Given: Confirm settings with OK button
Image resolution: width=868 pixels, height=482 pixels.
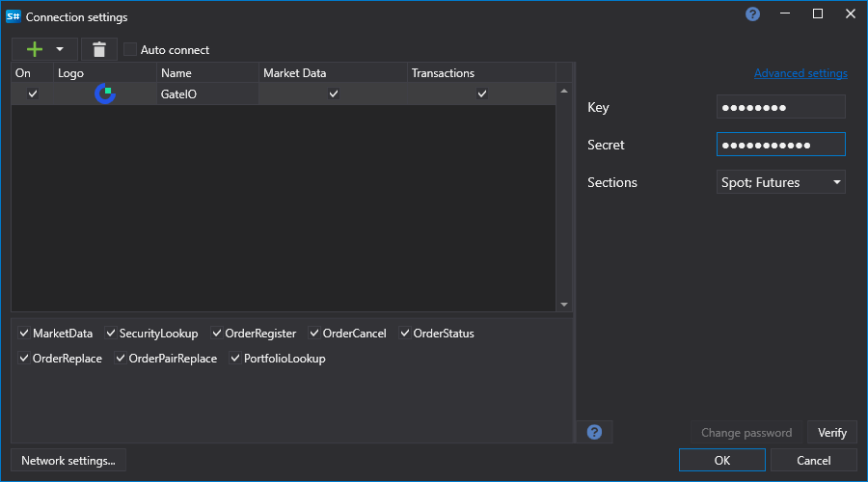Looking at the screenshot, I should [721, 461].
